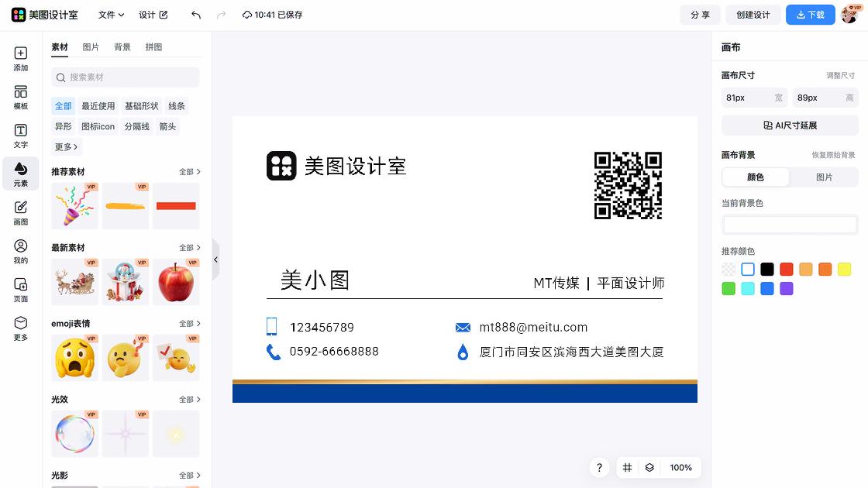The width and height of the screenshot is (868, 488).
Task: Click the design logo on the business card
Action: click(281, 166)
